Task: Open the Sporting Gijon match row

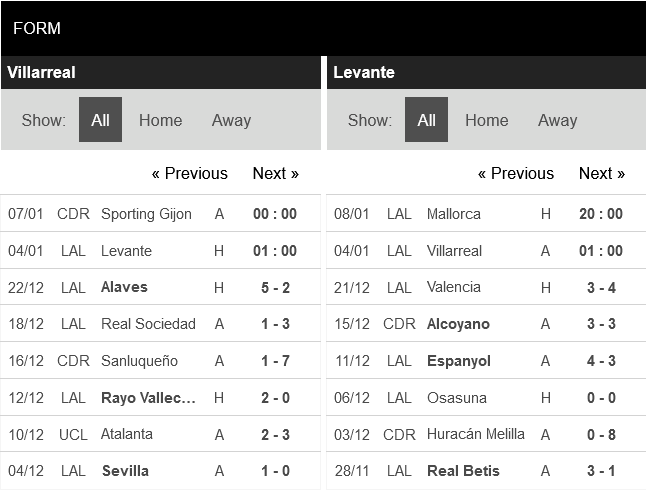Action: click(160, 213)
